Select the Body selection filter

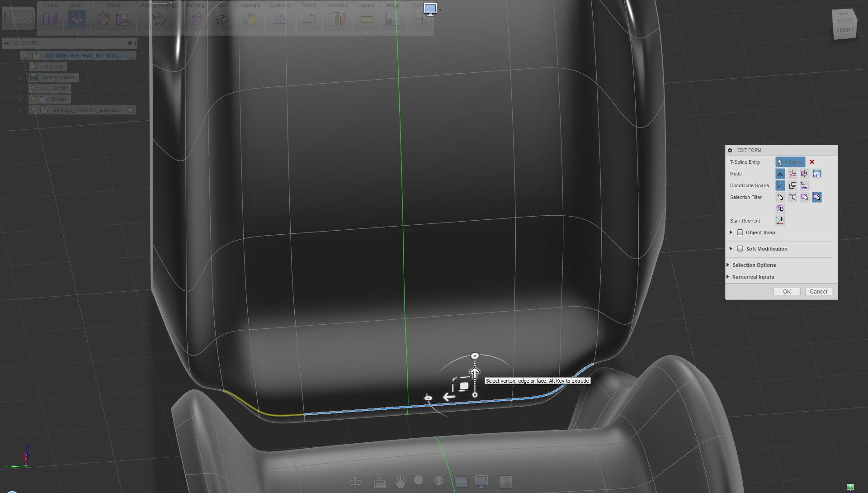point(780,209)
